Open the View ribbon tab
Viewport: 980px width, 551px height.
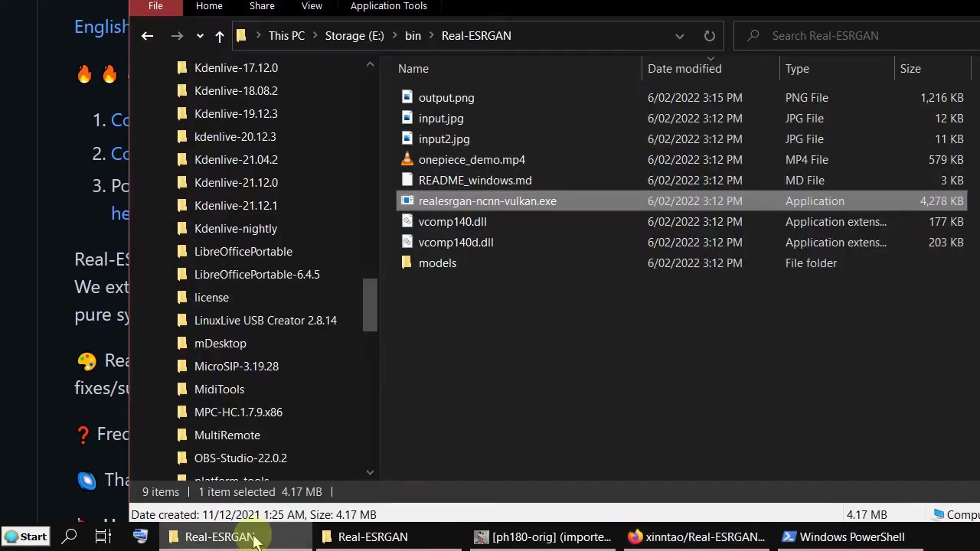pos(312,6)
